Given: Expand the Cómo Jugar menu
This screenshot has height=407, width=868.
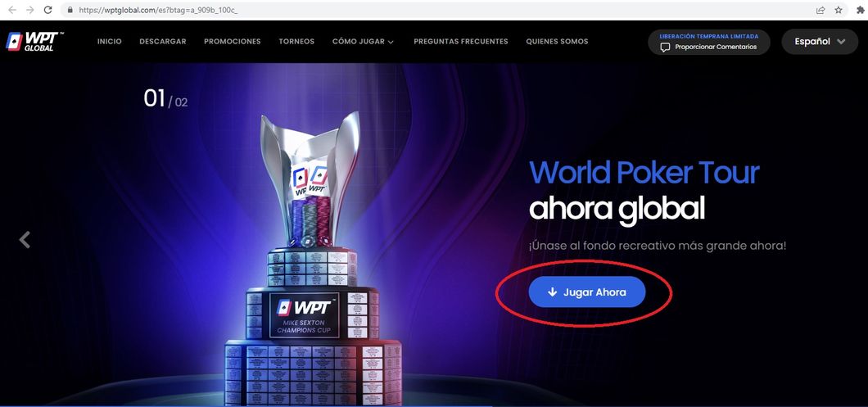Looking at the screenshot, I should 363,42.
